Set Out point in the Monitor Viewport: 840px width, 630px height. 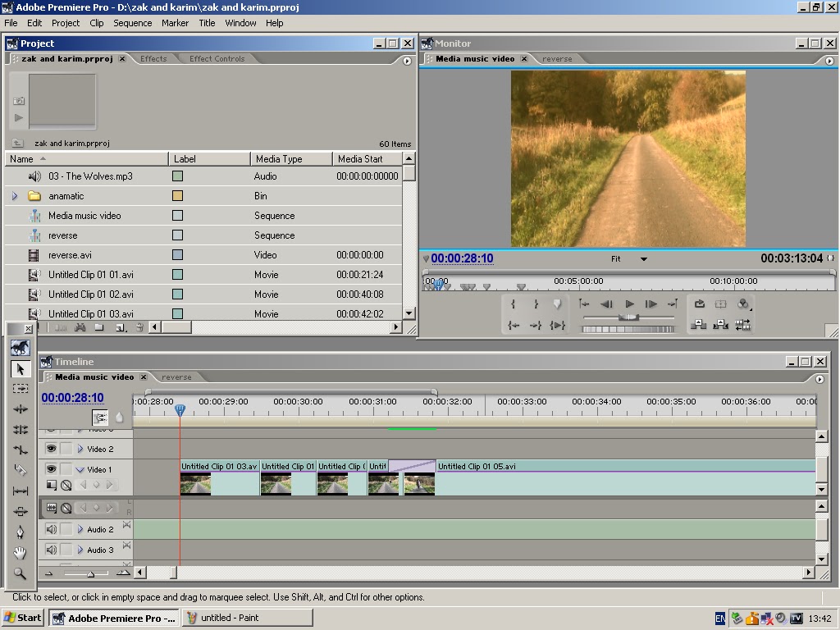tap(536, 304)
